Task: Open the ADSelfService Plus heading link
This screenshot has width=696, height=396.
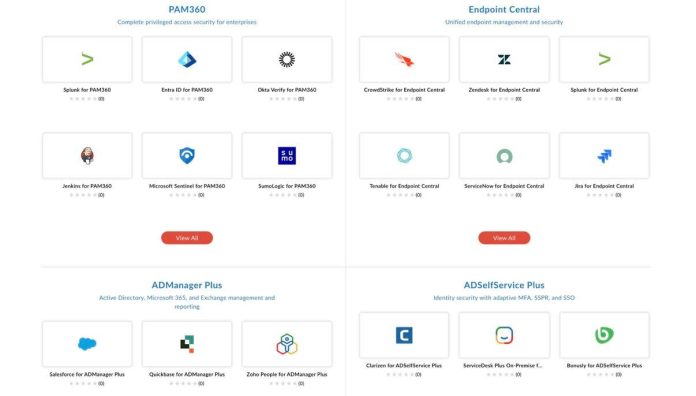Action: pos(504,285)
